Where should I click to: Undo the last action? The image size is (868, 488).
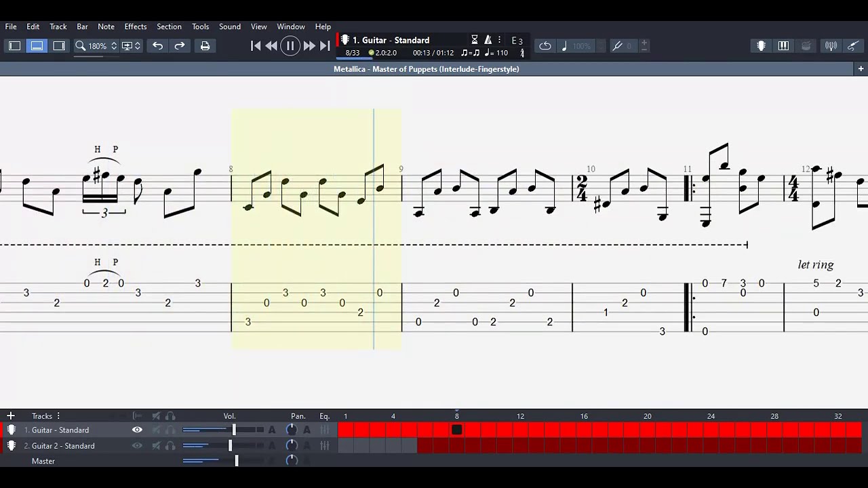[157, 46]
